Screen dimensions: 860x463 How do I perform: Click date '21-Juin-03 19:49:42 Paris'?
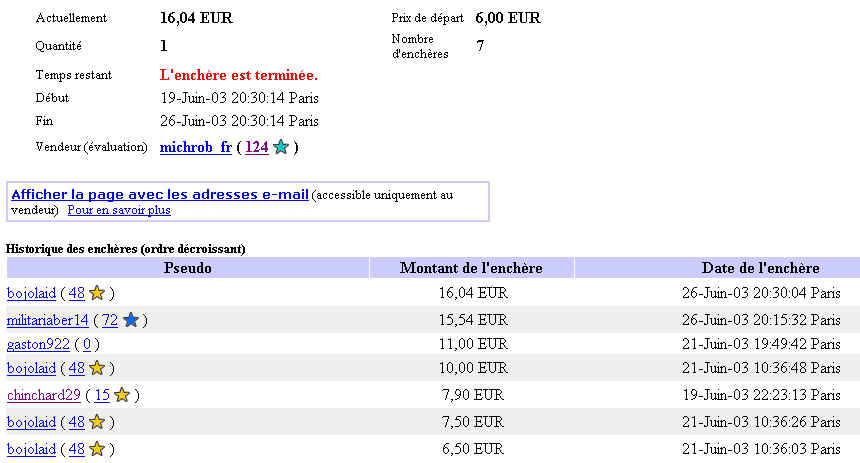(x=761, y=345)
